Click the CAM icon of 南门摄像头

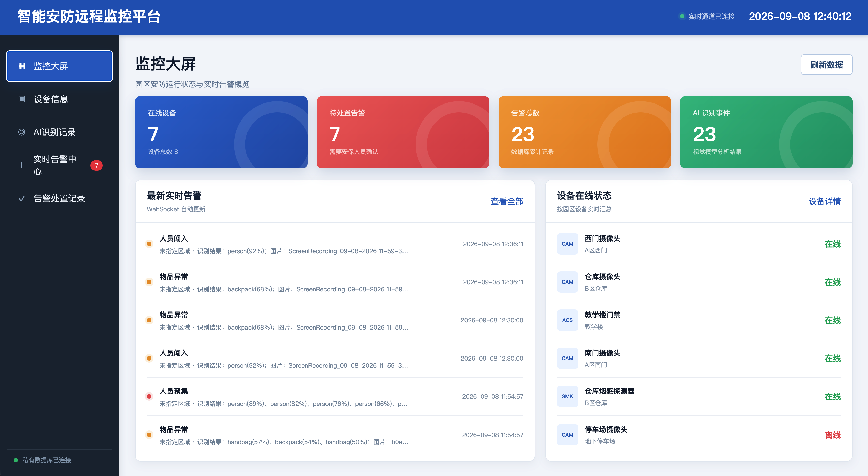point(567,358)
